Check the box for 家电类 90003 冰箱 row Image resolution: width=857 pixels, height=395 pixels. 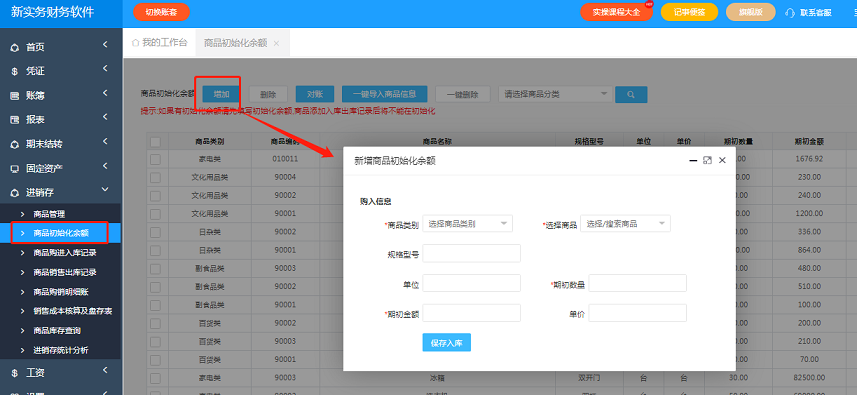coord(155,378)
